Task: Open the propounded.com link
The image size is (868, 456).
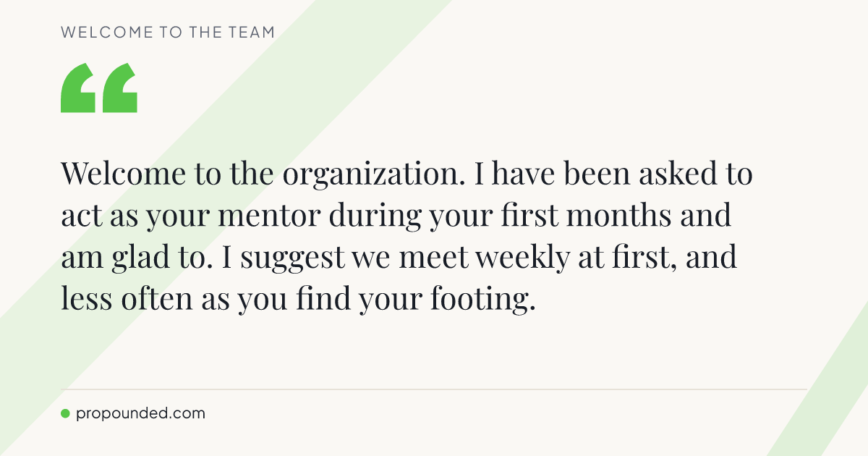Action: 140,414
